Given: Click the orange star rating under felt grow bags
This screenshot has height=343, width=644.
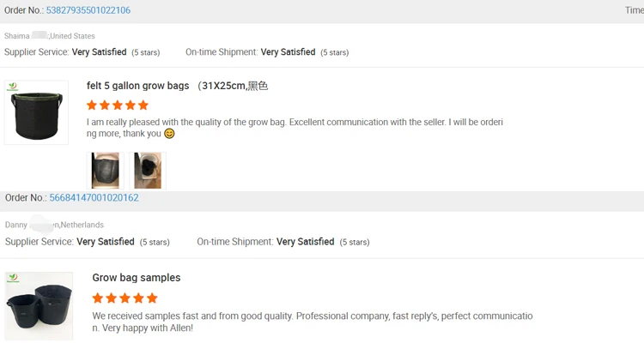Looking at the screenshot, I should pyautogui.click(x=118, y=105).
